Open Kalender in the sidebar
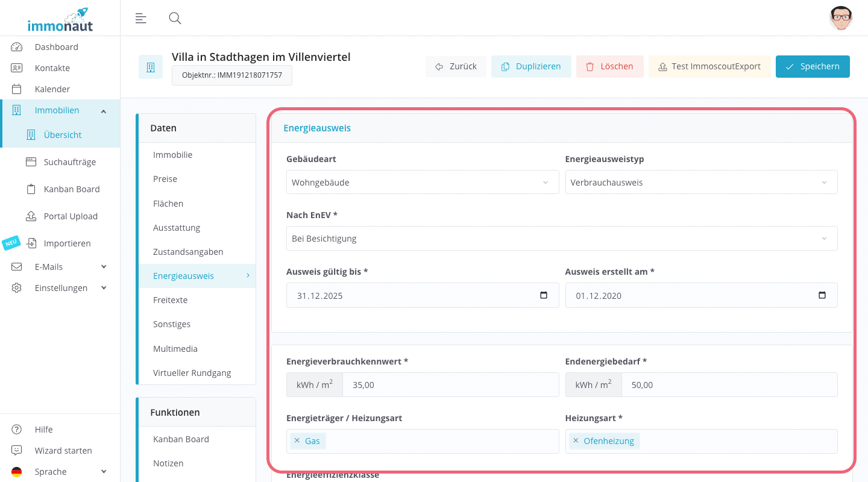 52,89
